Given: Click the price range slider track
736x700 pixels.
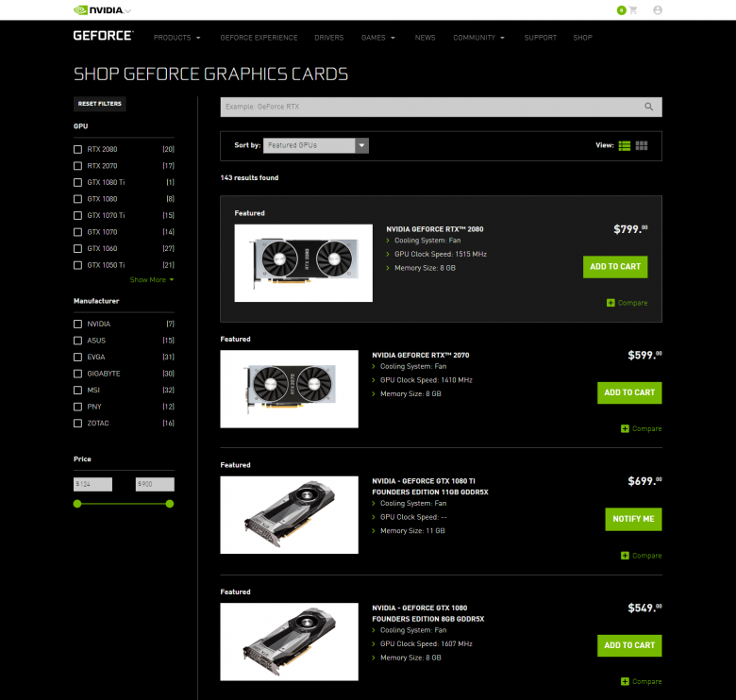Looking at the screenshot, I should pos(124,504).
